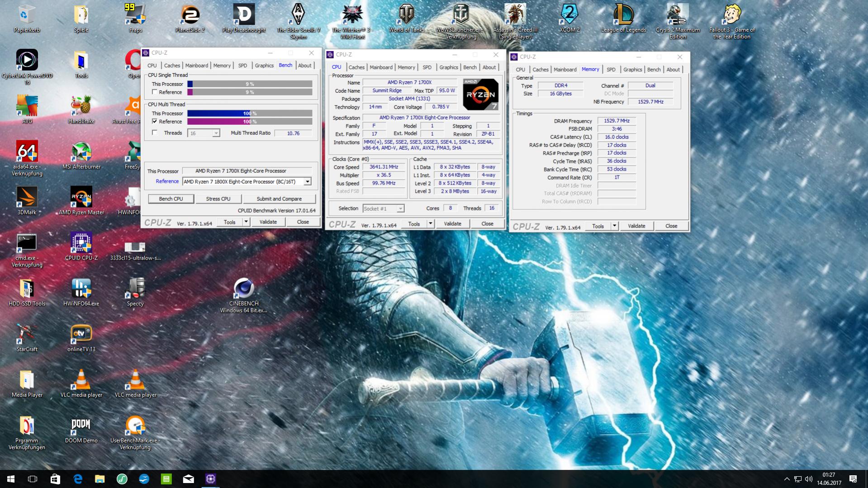
Task: Launch CINEBENCH Windows 64 Bit icon
Action: pos(244,295)
